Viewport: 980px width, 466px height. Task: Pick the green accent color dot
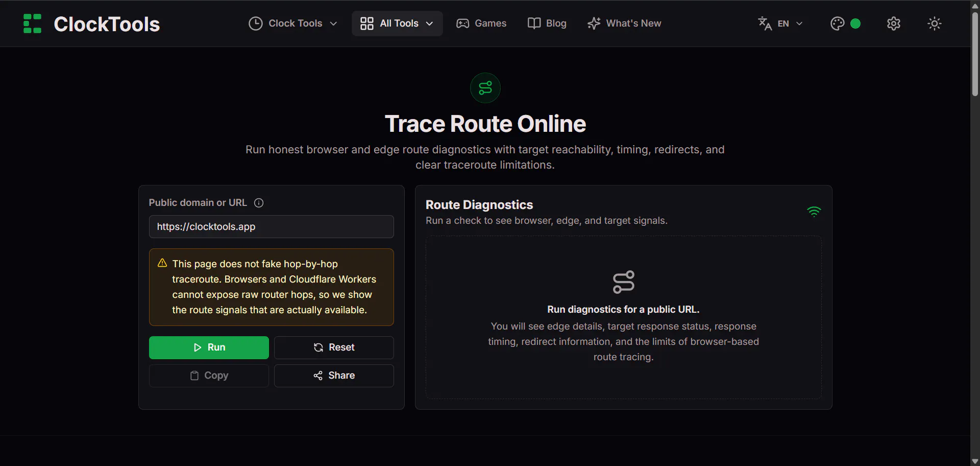(x=855, y=24)
